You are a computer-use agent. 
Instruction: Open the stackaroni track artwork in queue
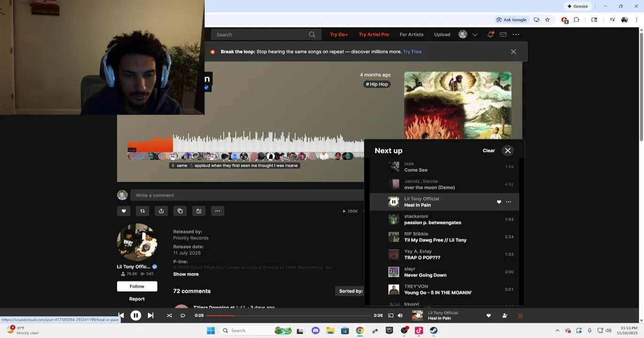(394, 219)
